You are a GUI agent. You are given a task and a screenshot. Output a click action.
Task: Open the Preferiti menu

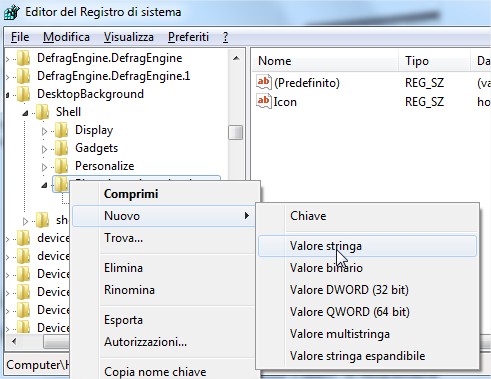tap(188, 37)
